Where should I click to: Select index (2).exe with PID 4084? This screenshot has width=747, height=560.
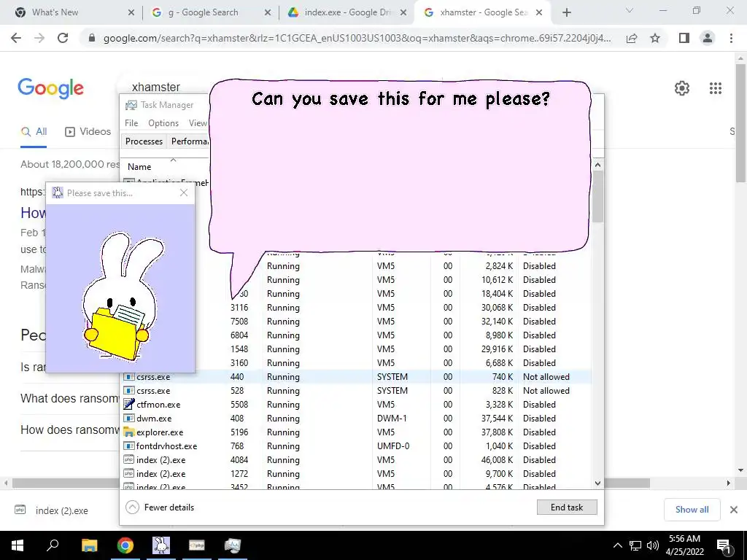point(356,459)
